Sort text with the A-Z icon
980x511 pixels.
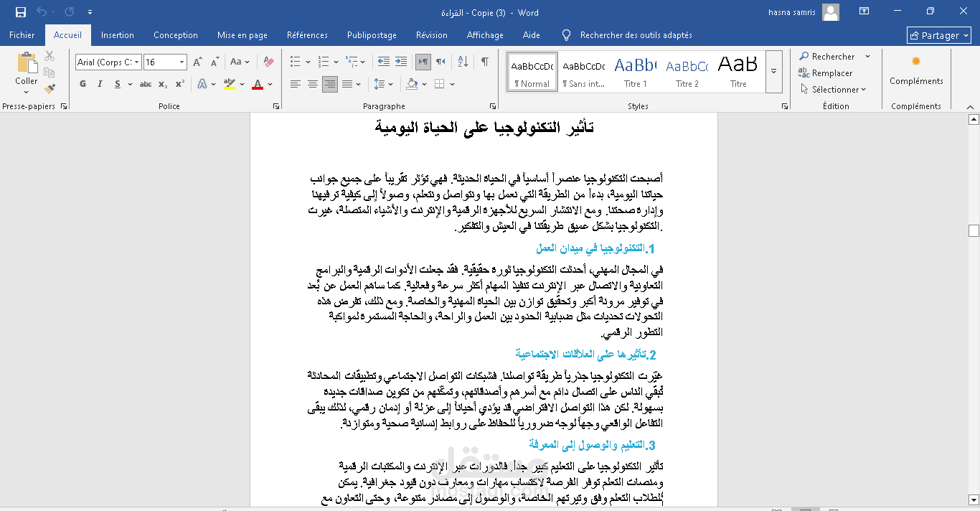(463, 62)
